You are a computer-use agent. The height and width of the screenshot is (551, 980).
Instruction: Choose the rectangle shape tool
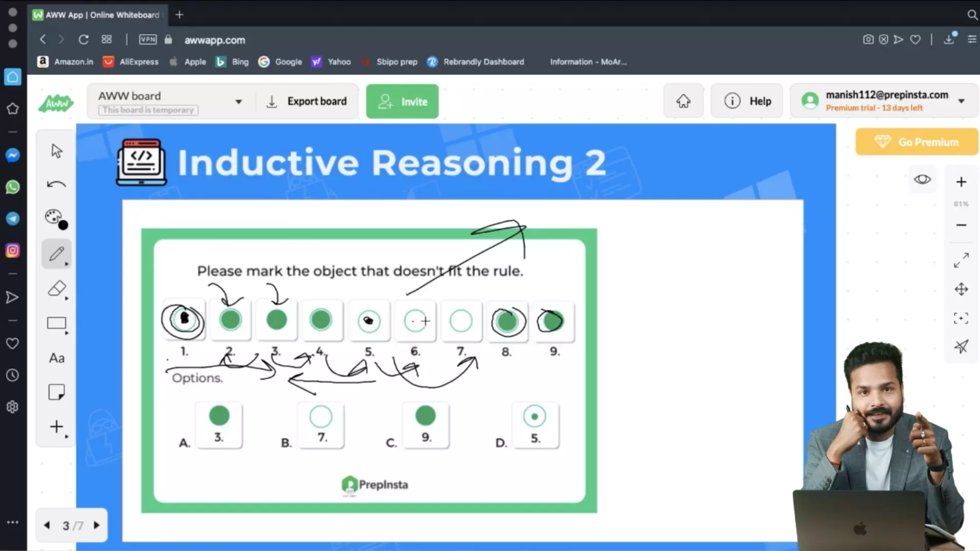tap(56, 323)
